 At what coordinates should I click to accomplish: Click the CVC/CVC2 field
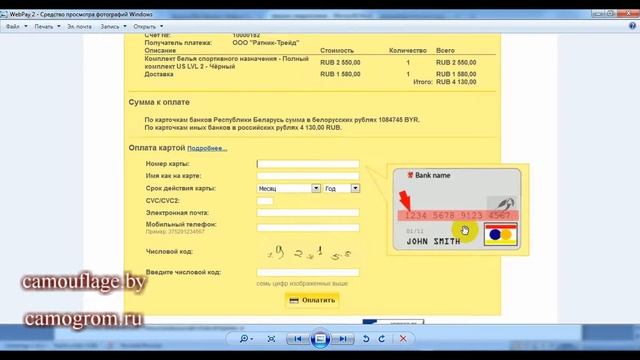(265, 201)
